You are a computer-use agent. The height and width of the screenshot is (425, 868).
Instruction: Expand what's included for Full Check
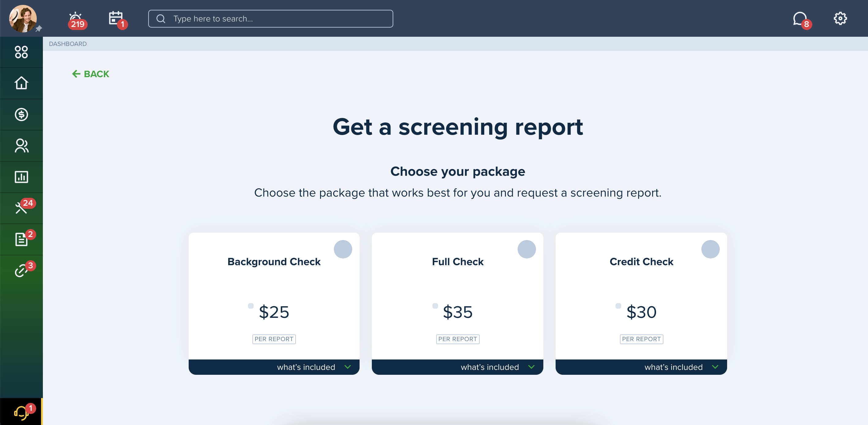(458, 367)
